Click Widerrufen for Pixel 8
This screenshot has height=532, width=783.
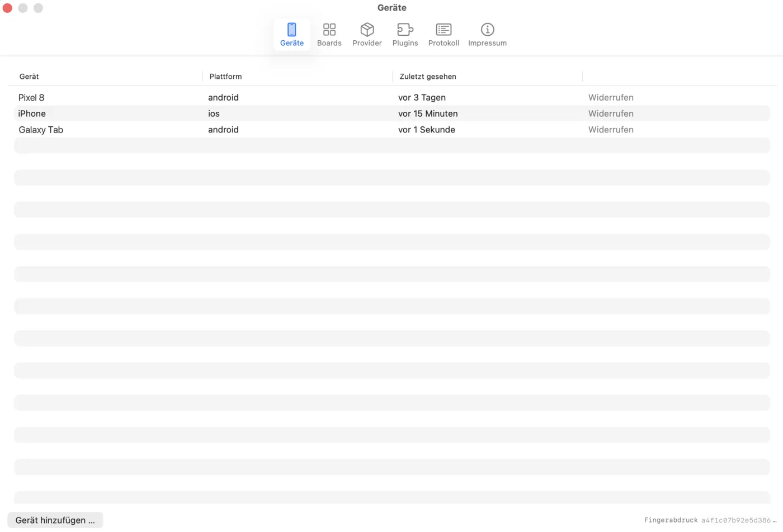(611, 97)
